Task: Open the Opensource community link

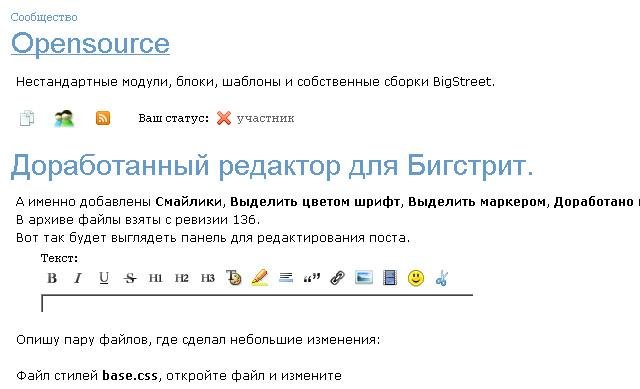Action: (90, 43)
